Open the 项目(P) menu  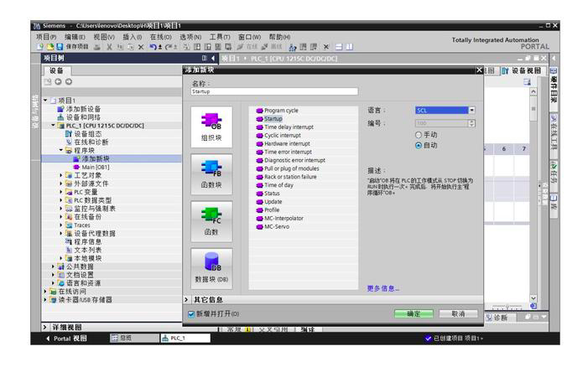click(46, 37)
